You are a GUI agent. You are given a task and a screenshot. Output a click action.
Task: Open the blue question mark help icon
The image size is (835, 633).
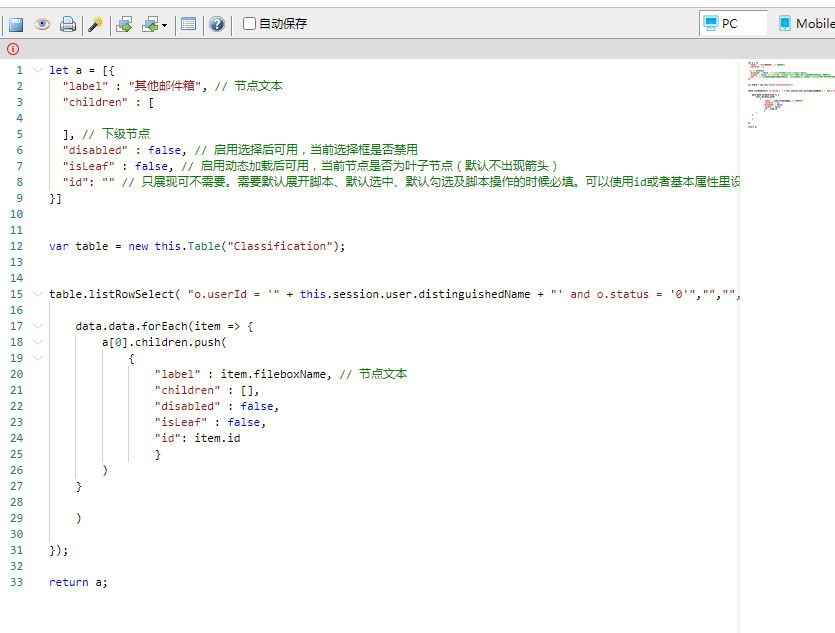pyautogui.click(x=216, y=24)
